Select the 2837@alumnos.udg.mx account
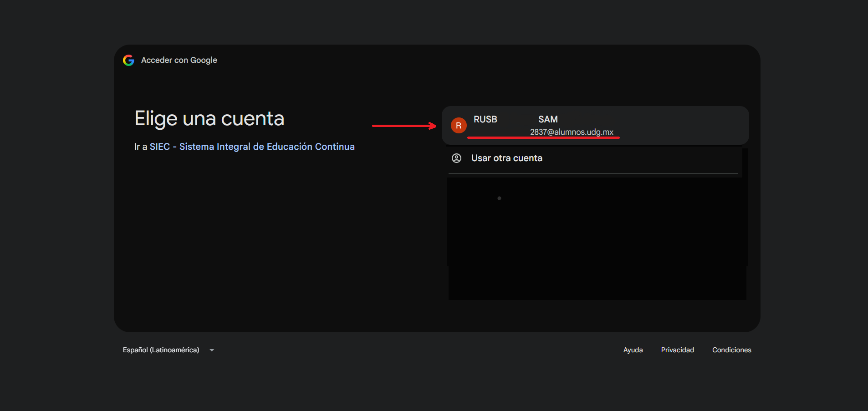The height and width of the screenshot is (411, 868). tap(595, 126)
